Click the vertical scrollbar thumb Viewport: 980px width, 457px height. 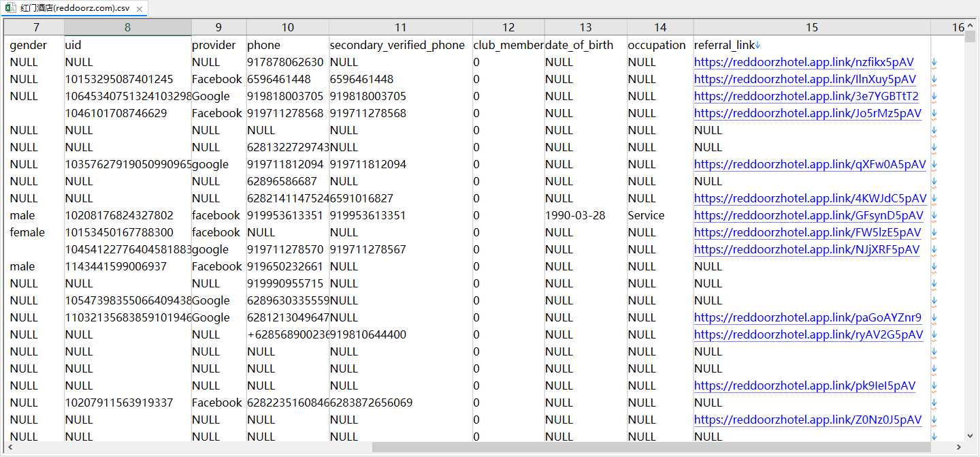(970, 37)
